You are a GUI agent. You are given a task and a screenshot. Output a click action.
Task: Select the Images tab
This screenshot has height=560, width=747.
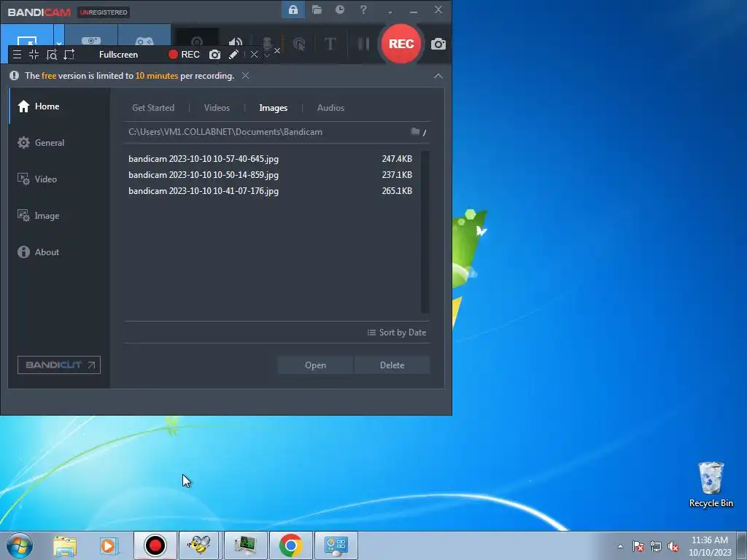(273, 108)
